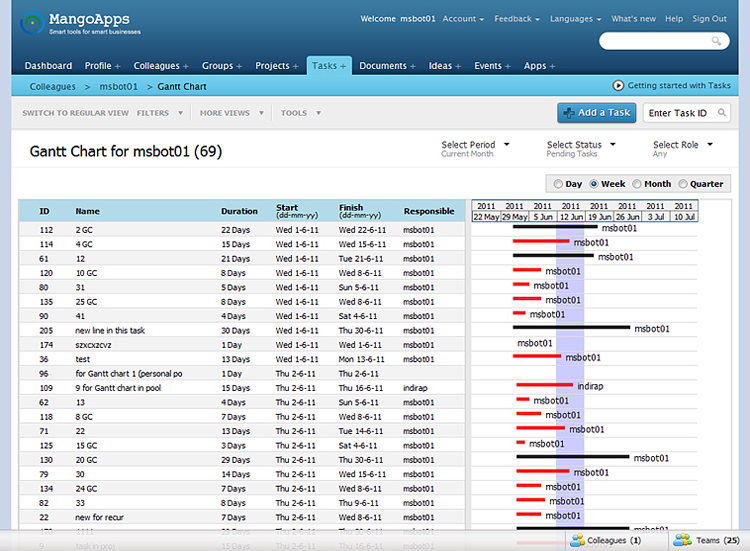Click the red Gantt bar labeled indirap

pyautogui.click(x=544, y=385)
